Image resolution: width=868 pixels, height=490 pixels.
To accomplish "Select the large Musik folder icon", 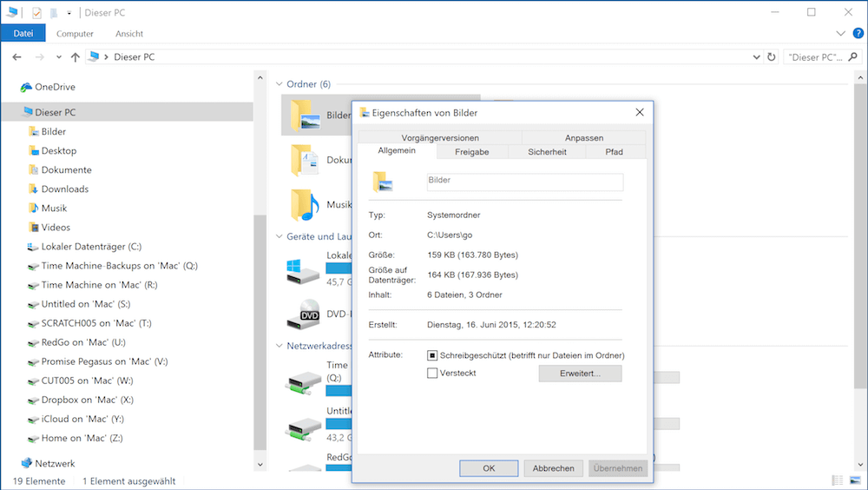I will (305, 204).
